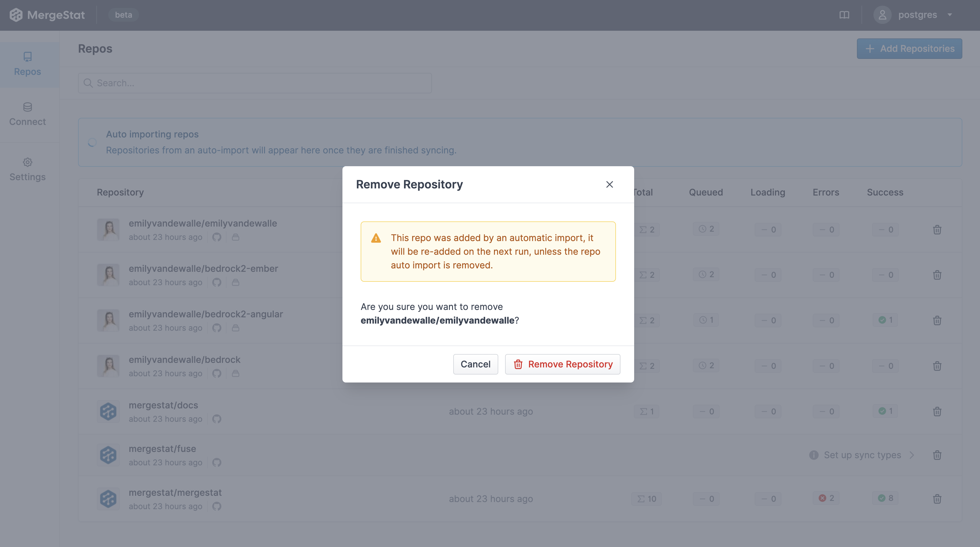Open Settings via the gear icon
Viewport: 980px width, 547px height.
coord(27,162)
